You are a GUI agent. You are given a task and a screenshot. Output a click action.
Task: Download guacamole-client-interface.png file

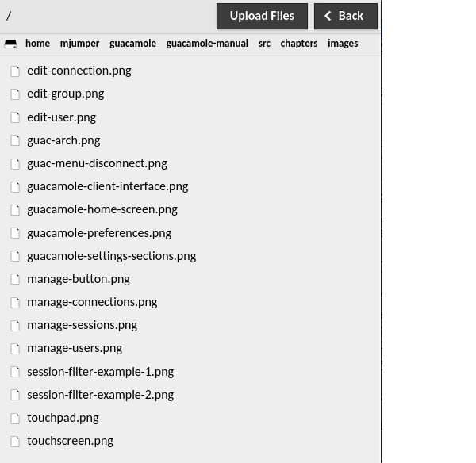(108, 186)
